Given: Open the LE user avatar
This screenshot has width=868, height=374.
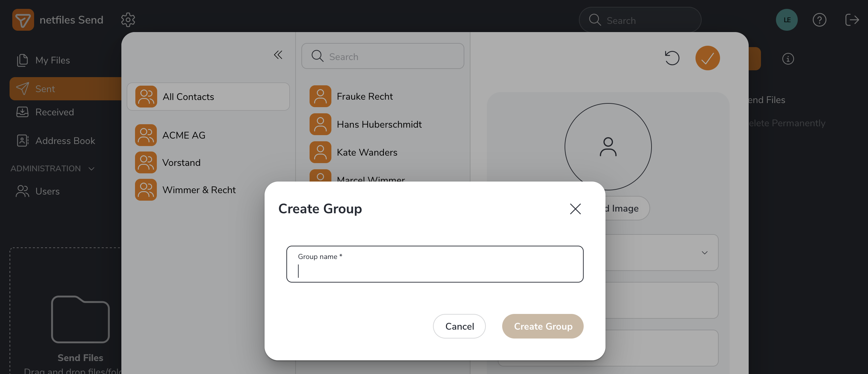Looking at the screenshot, I should pos(787,20).
